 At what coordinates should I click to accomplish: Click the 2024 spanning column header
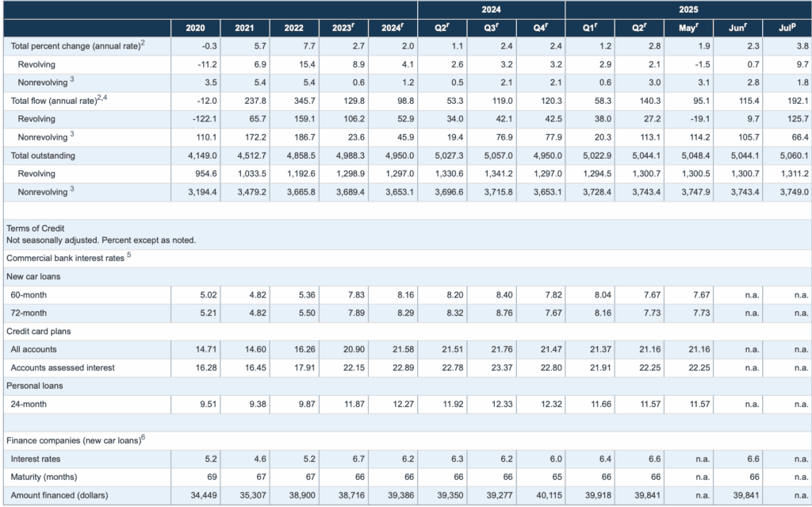point(489,10)
